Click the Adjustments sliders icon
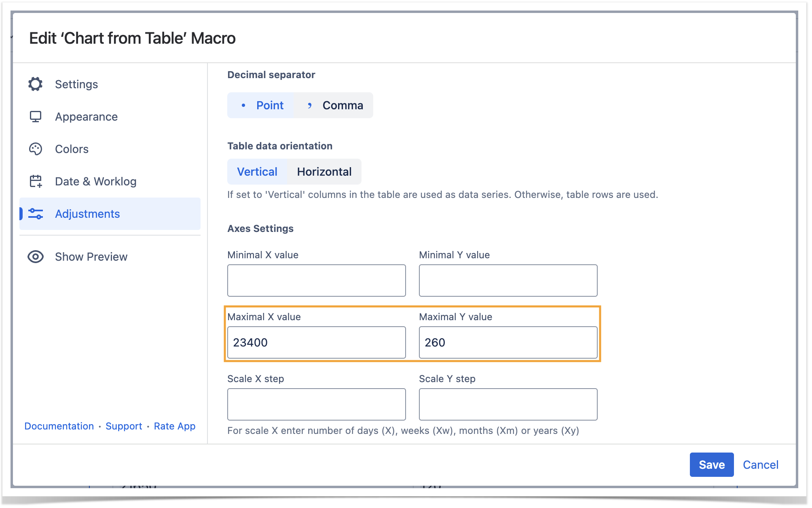Screen dimensions: 812x508 pos(36,214)
